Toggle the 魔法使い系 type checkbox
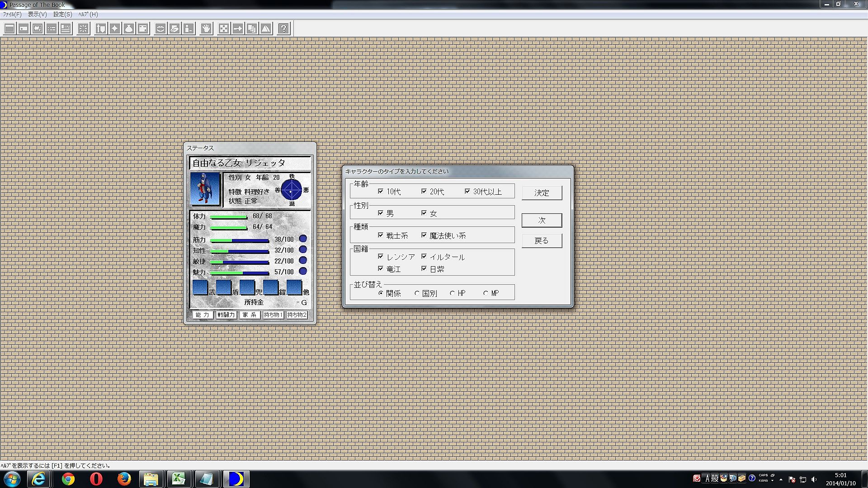 tap(424, 235)
